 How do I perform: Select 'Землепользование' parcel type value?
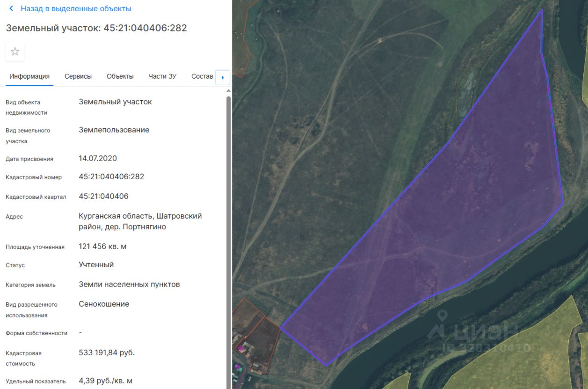click(x=114, y=130)
